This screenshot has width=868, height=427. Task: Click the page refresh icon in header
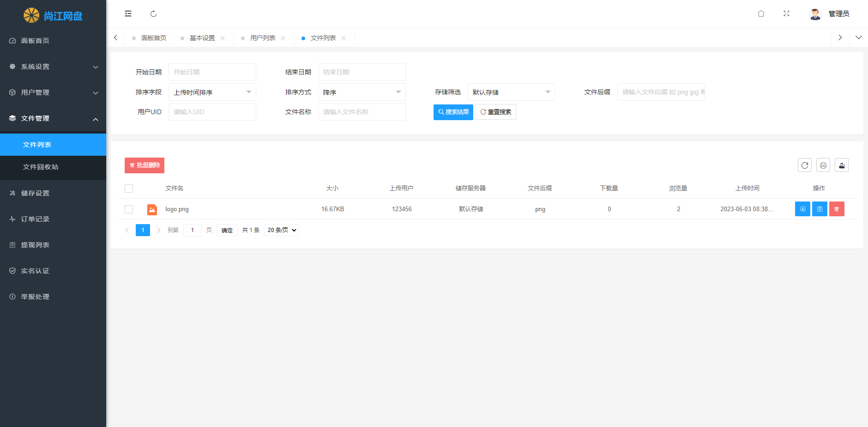(x=153, y=14)
